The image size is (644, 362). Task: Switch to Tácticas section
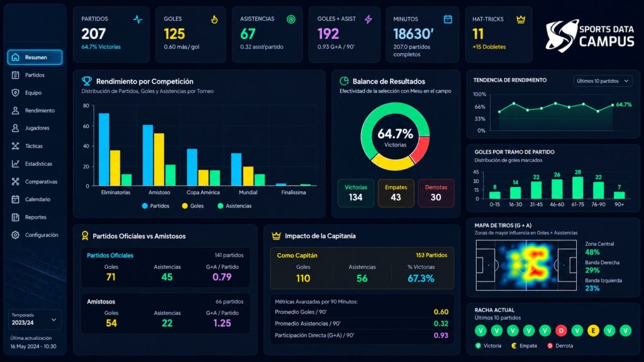click(35, 146)
